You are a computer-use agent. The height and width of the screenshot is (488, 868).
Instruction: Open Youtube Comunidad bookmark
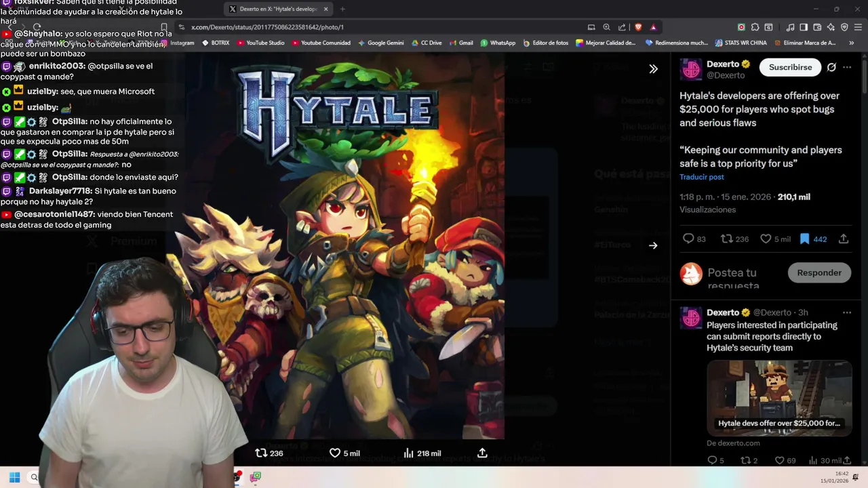pyautogui.click(x=321, y=43)
